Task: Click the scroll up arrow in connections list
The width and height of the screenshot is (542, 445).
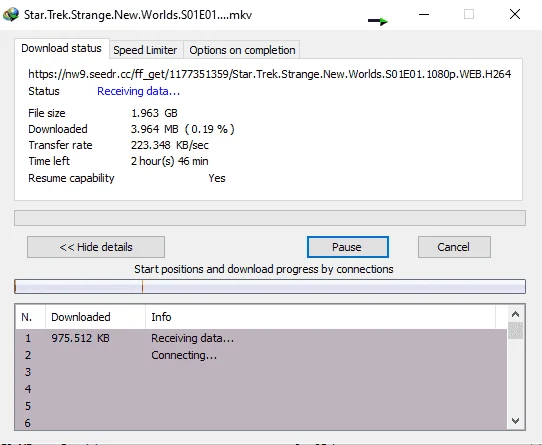Action: 515,314
